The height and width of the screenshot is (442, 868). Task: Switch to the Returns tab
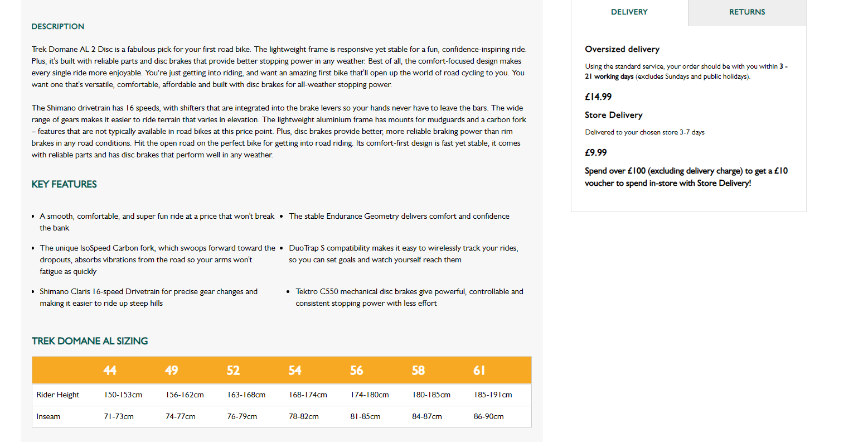coord(747,12)
